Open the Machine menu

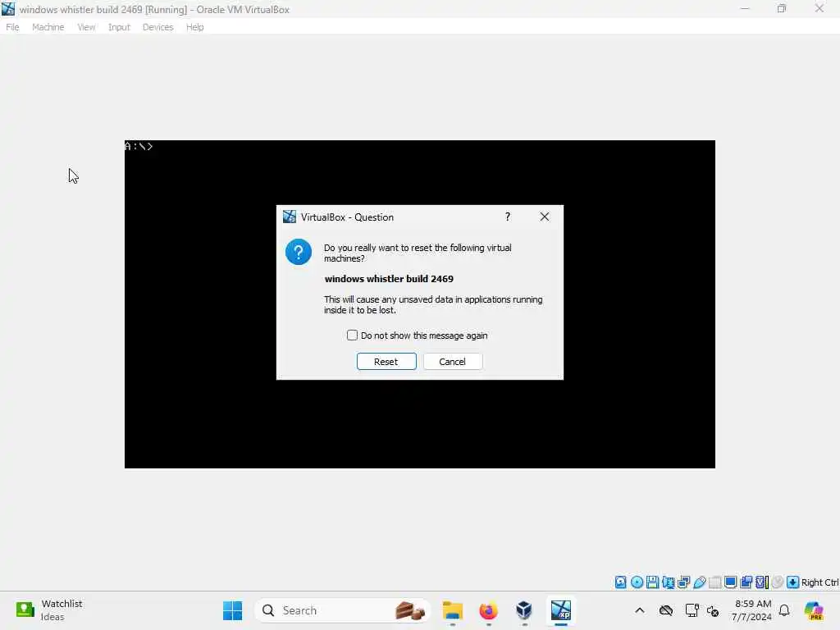coord(48,27)
